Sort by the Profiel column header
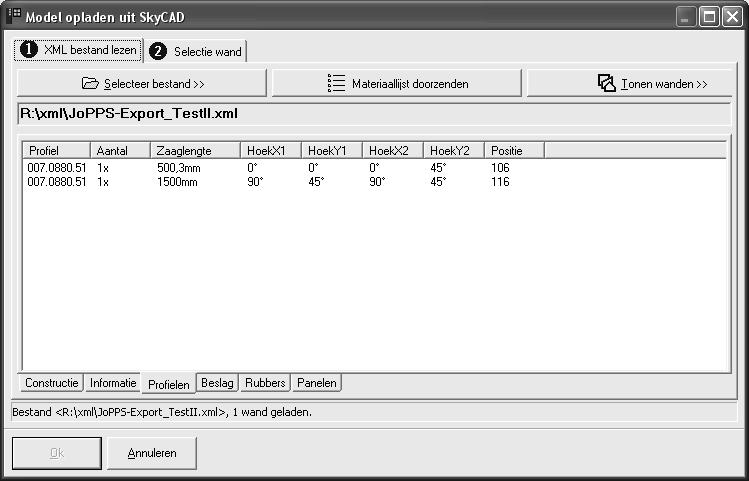This screenshot has width=749, height=481. 56,150
